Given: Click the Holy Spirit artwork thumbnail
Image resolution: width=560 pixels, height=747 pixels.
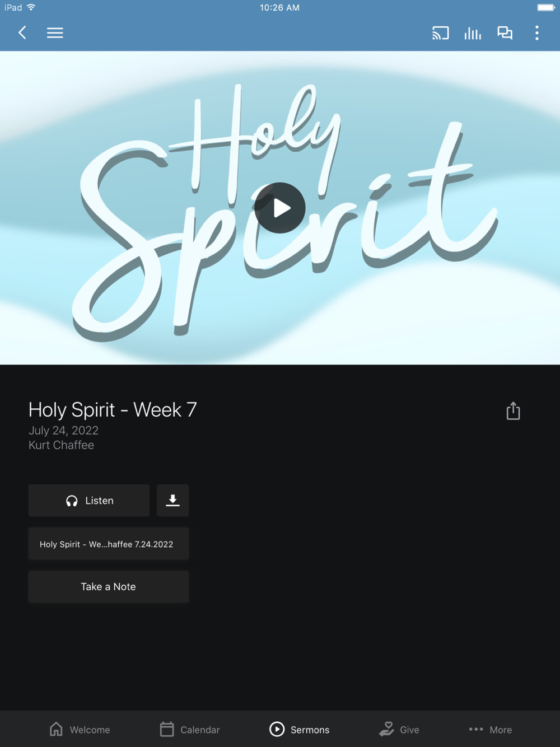Looking at the screenshot, I should point(280,208).
